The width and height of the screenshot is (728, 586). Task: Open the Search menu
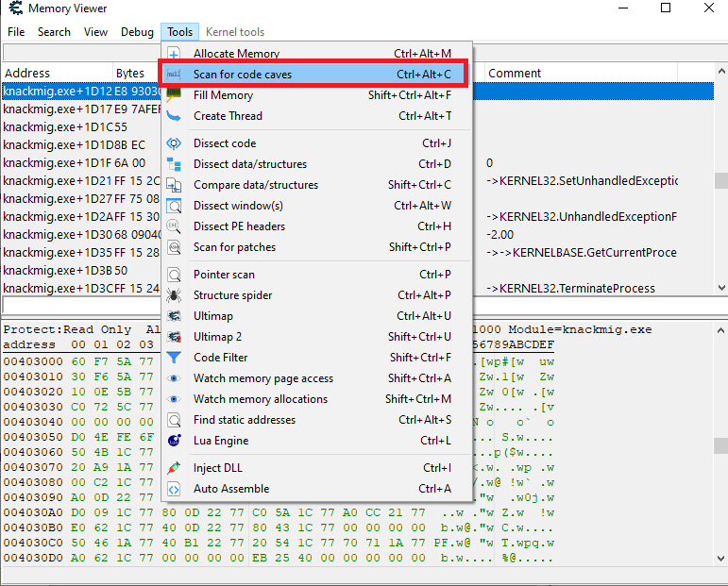[x=54, y=32]
